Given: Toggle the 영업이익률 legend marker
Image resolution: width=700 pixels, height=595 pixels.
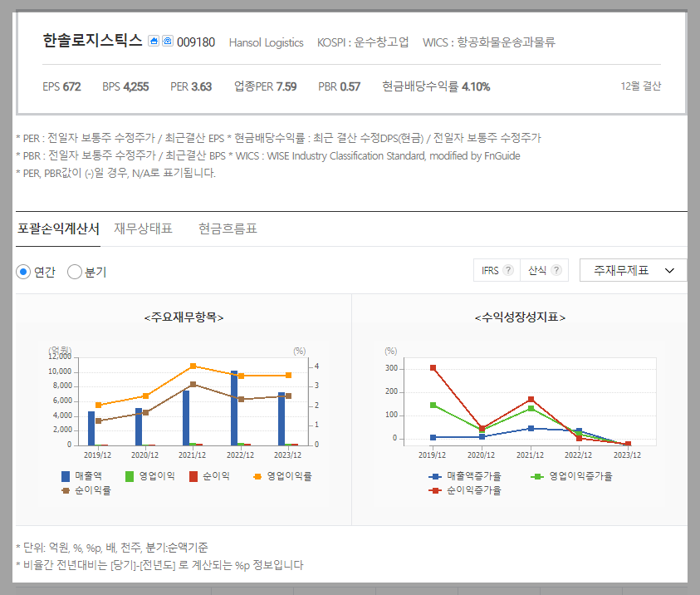Looking at the screenshot, I should coord(257,477).
